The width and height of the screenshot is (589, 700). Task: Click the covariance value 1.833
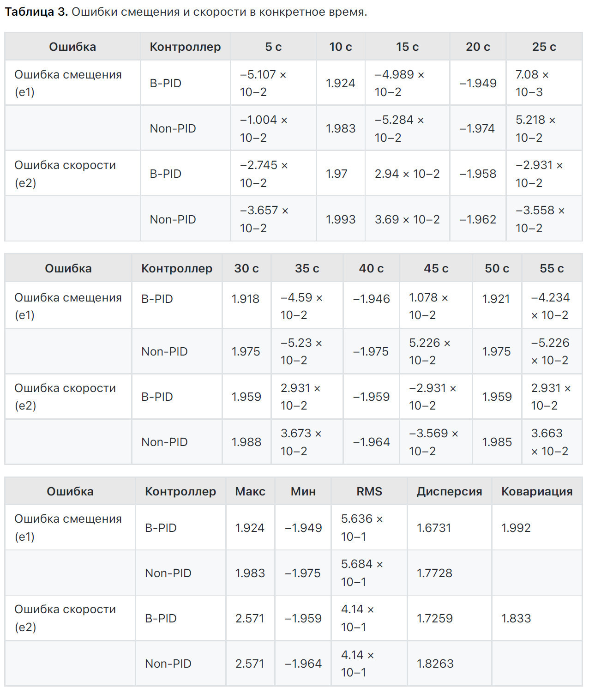(516, 618)
